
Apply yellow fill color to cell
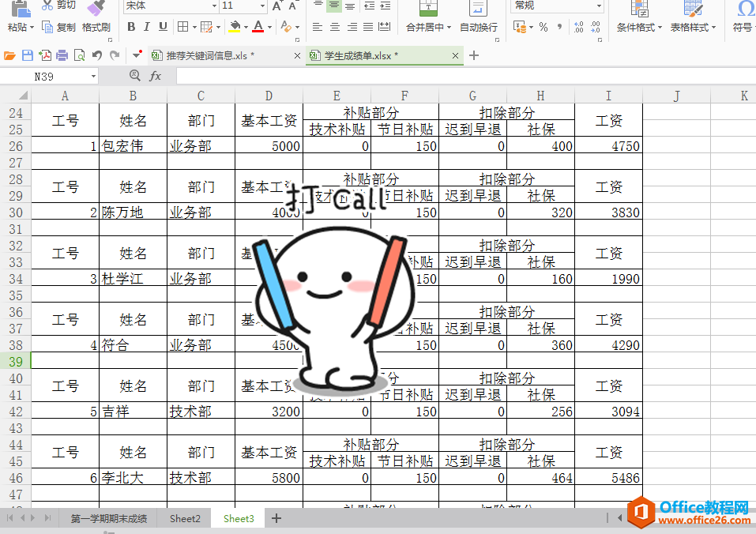(235, 27)
